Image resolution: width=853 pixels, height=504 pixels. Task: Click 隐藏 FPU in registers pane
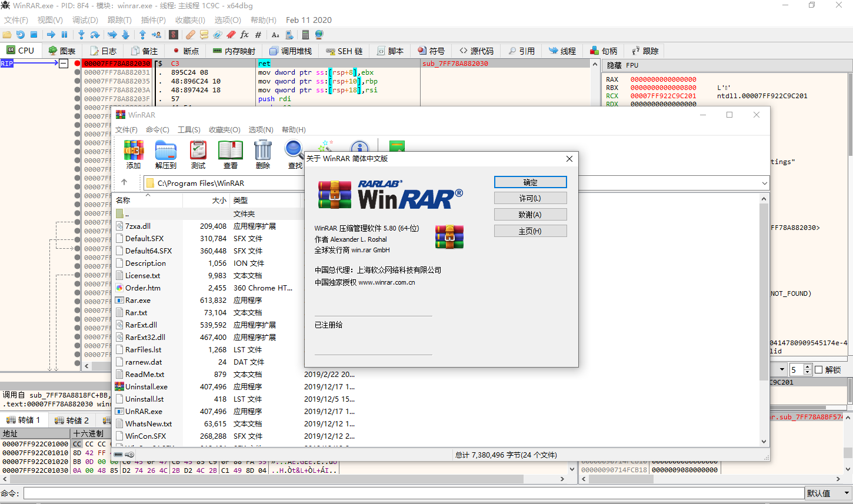[622, 65]
